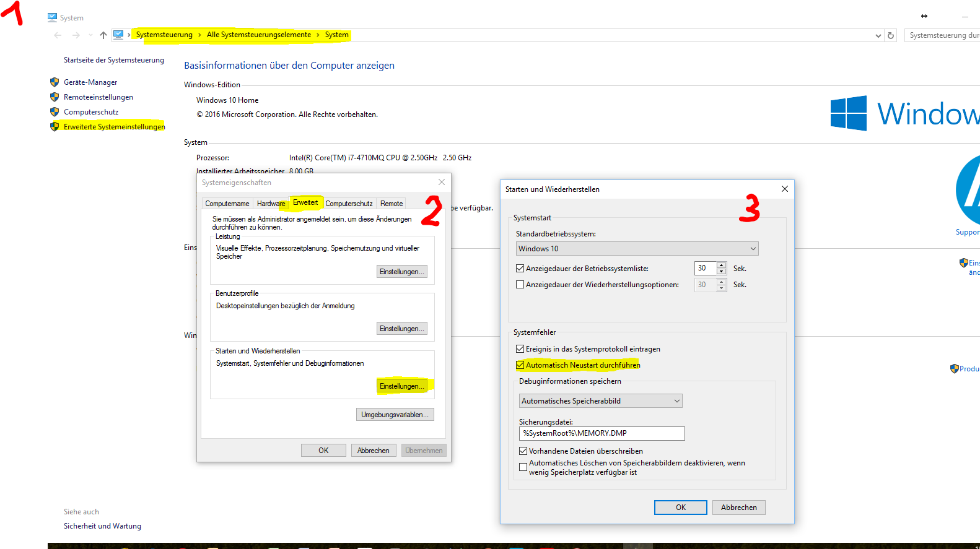Close Starten und Wiederherstellen dialog

(x=785, y=189)
